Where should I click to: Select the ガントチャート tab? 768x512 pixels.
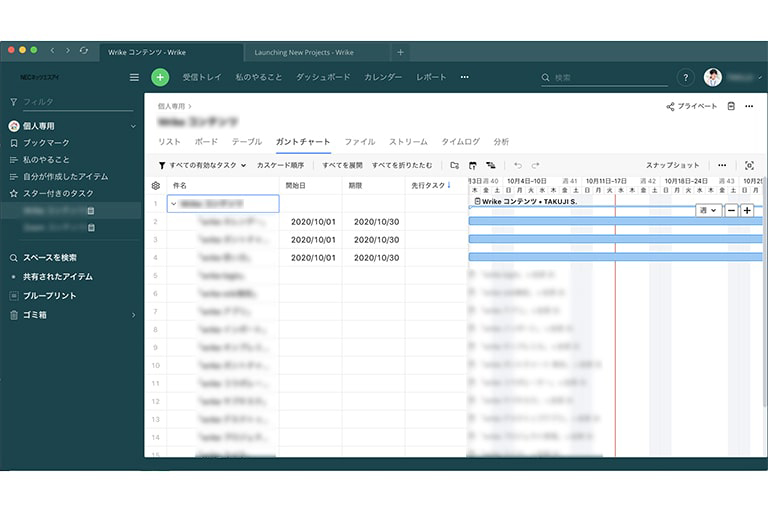pos(303,142)
